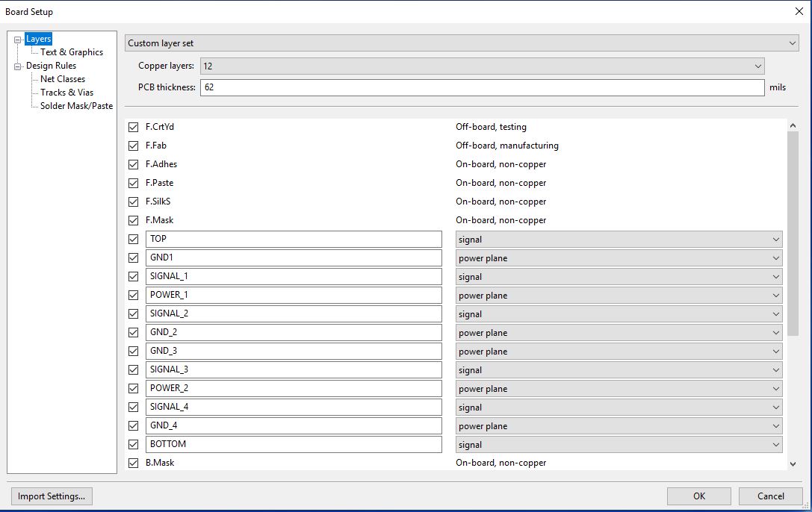This screenshot has height=512, width=812.
Task: Disable the GND1 copper layer checkbox
Action: tap(134, 258)
